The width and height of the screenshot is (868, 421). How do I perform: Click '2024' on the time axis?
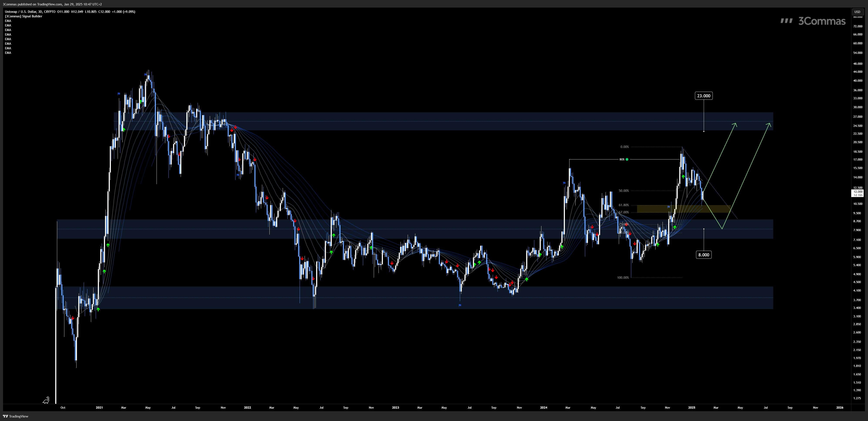[544, 408]
